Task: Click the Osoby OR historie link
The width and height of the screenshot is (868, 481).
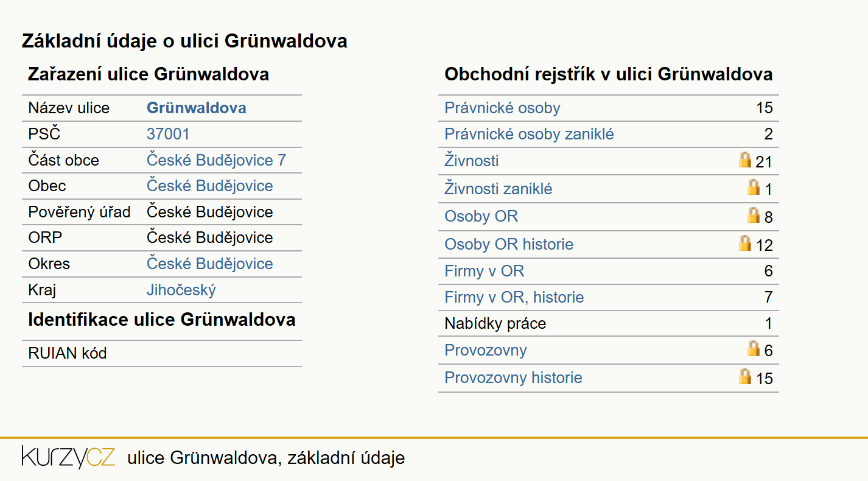Action: pyautogui.click(x=509, y=244)
